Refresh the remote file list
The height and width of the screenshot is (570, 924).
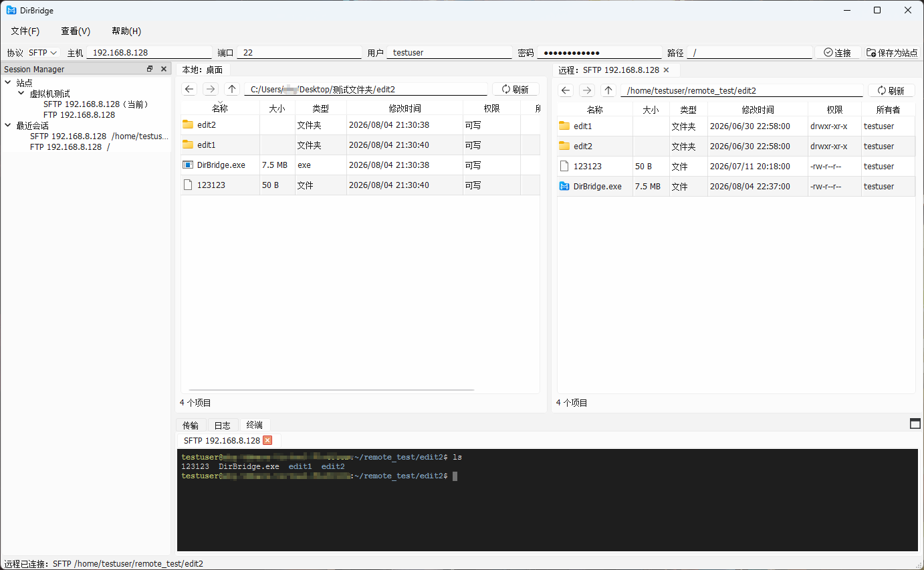891,90
